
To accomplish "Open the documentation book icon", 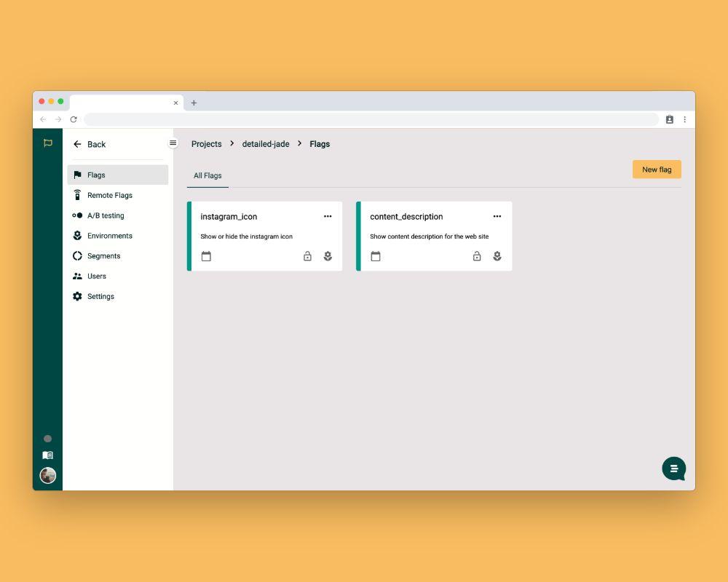I will 47,455.
